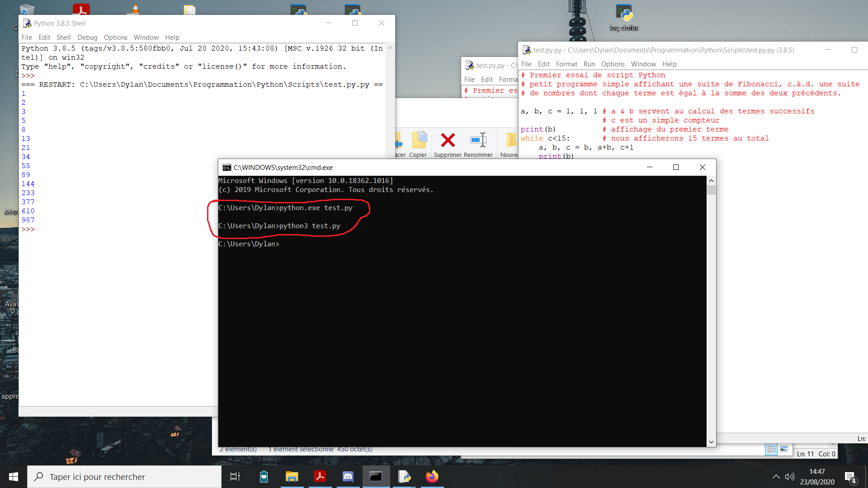Switch Explorer to thumbnail view
This screenshot has width=868, height=488.
pos(784,449)
